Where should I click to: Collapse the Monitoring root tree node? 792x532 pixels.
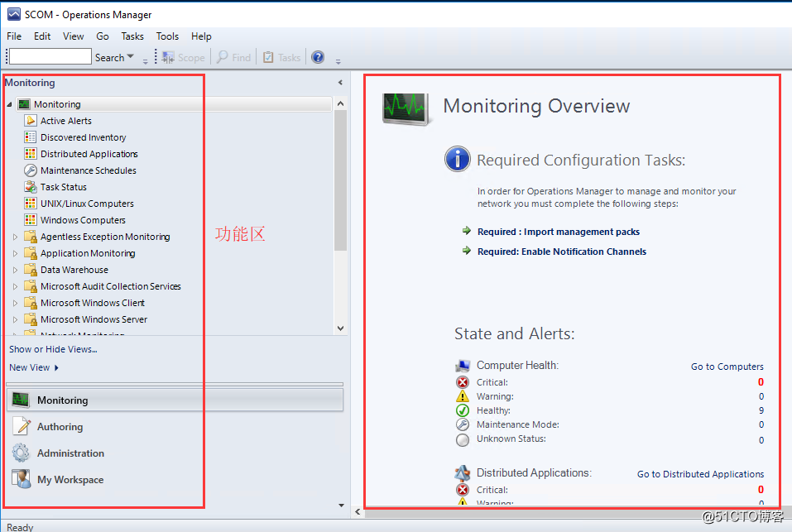click(x=10, y=104)
